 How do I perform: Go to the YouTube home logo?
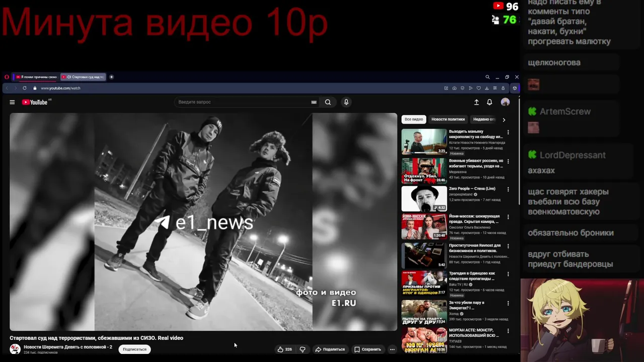point(35,102)
